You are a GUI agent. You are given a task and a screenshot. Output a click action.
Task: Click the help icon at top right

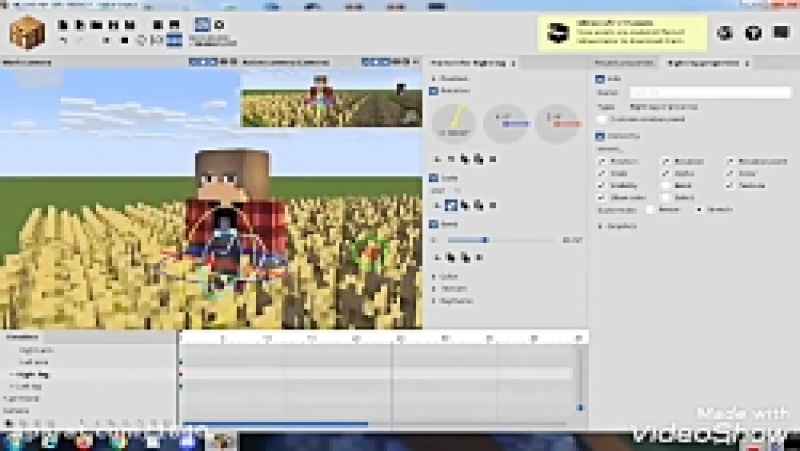click(753, 33)
